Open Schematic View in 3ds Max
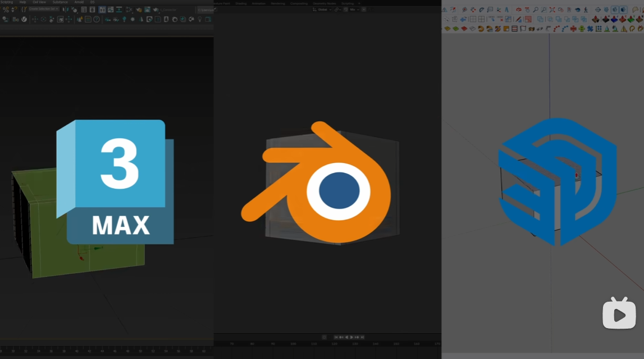This screenshot has height=359, width=644. coord(119,10)
